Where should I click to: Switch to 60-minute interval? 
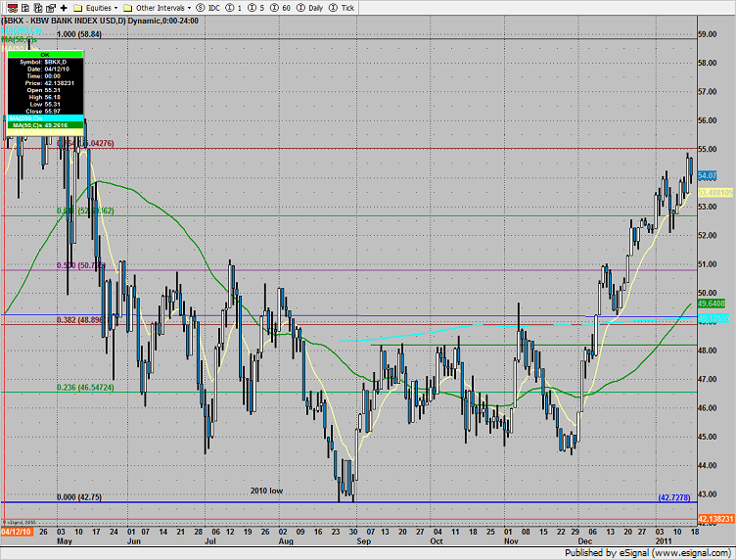[x=281, y=8]
